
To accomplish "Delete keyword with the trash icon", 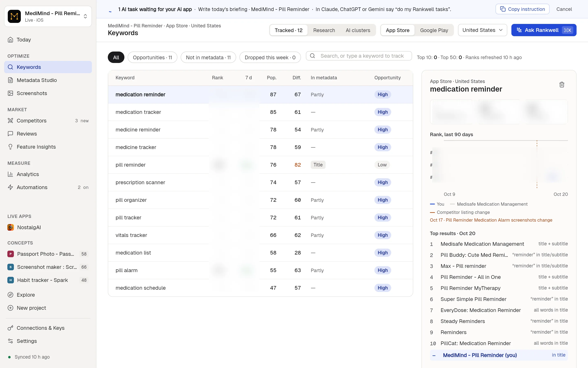I will click(x=562, y=85).
